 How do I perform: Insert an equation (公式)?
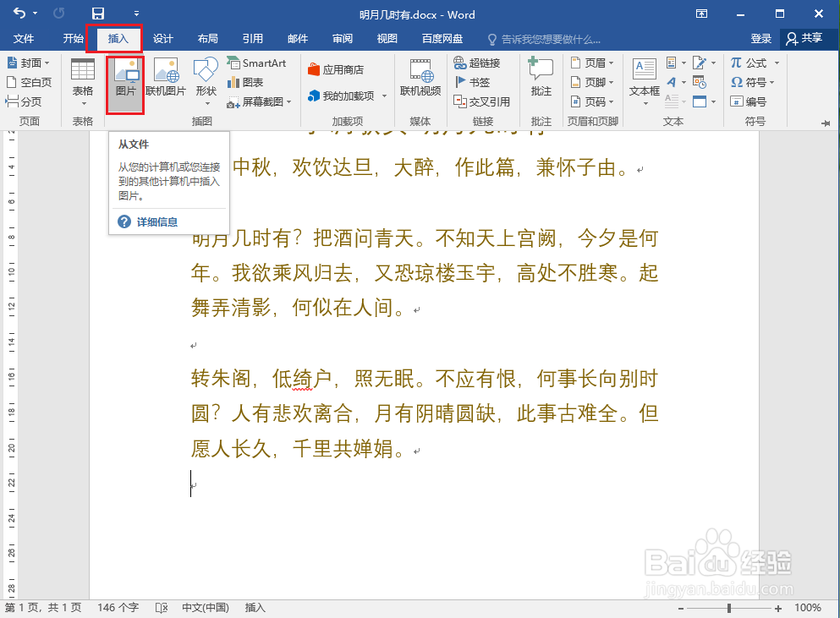748,62
